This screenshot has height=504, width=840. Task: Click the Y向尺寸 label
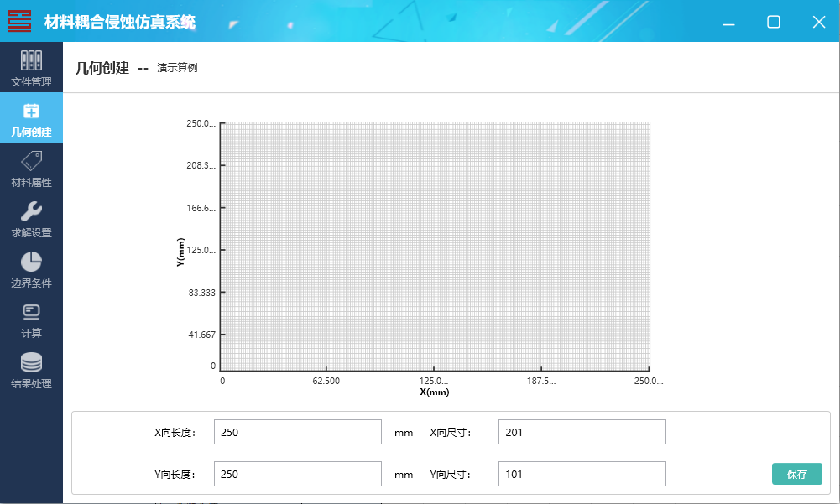pos(450,475)
